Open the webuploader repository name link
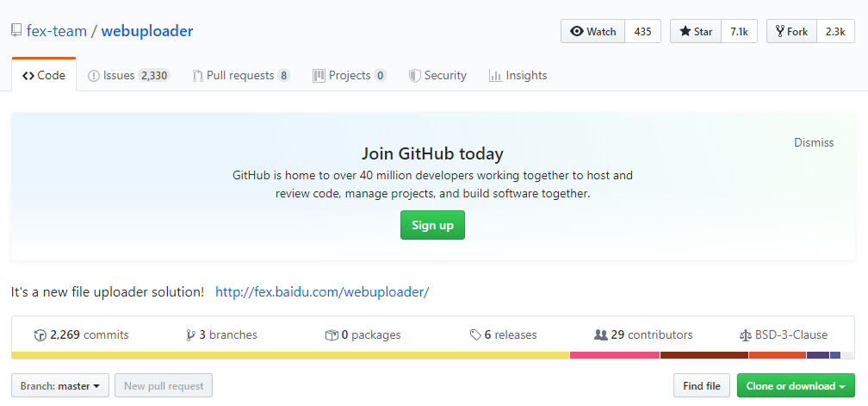The width and height of the screenshot is (868, 406). click(147, 30)
